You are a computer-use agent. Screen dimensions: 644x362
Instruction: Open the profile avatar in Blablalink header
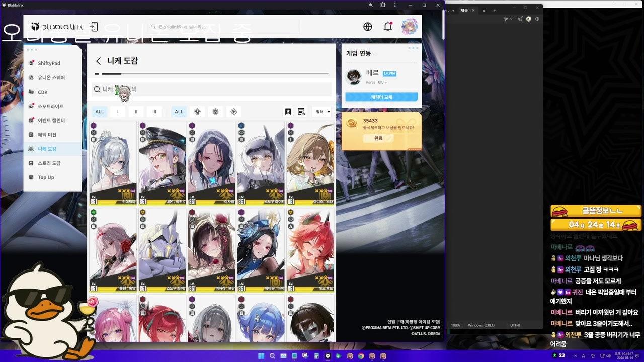tap(410, 27)
